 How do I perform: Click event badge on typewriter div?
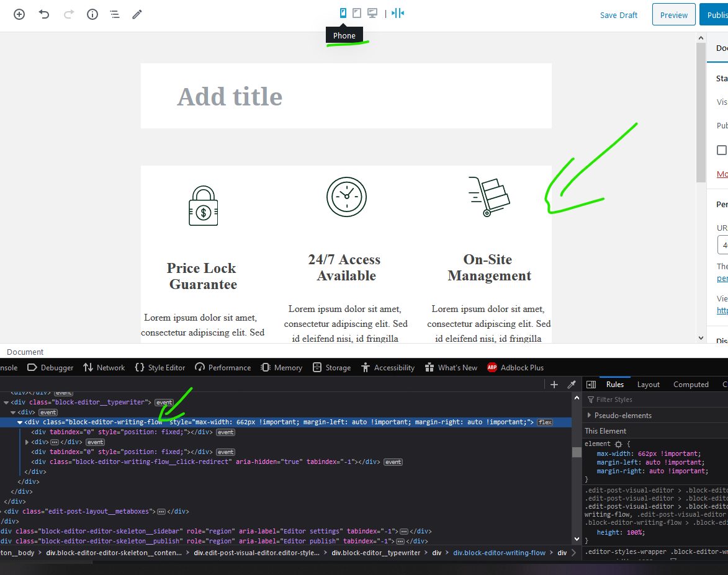164,403
